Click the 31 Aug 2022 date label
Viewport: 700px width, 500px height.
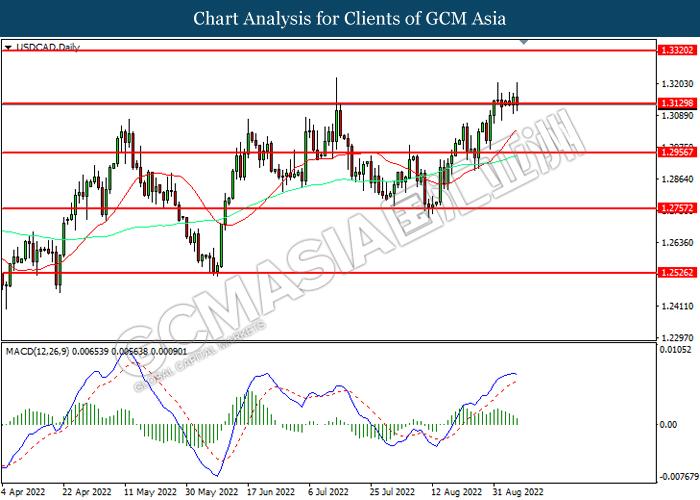518,492
